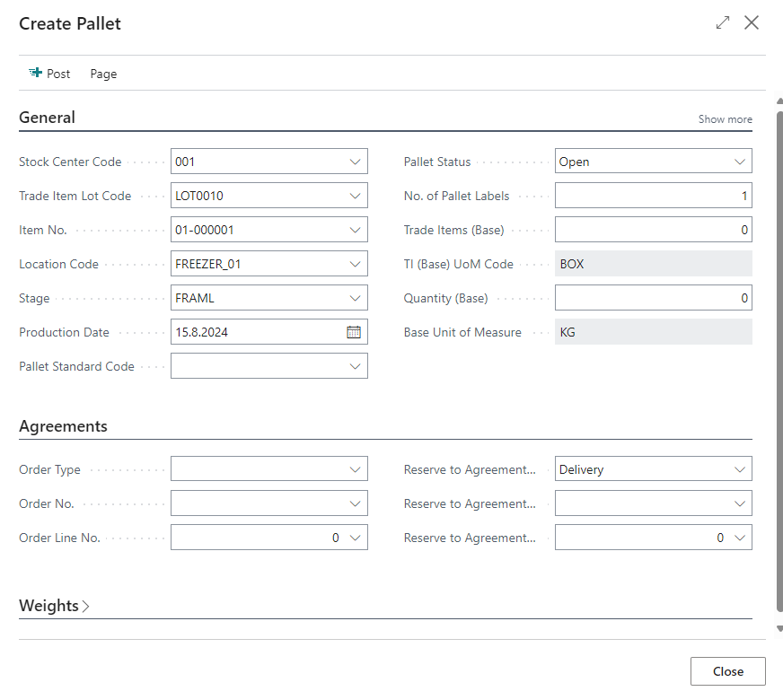Click Show more in General section
Screen dimensions: 783x700
725,119
